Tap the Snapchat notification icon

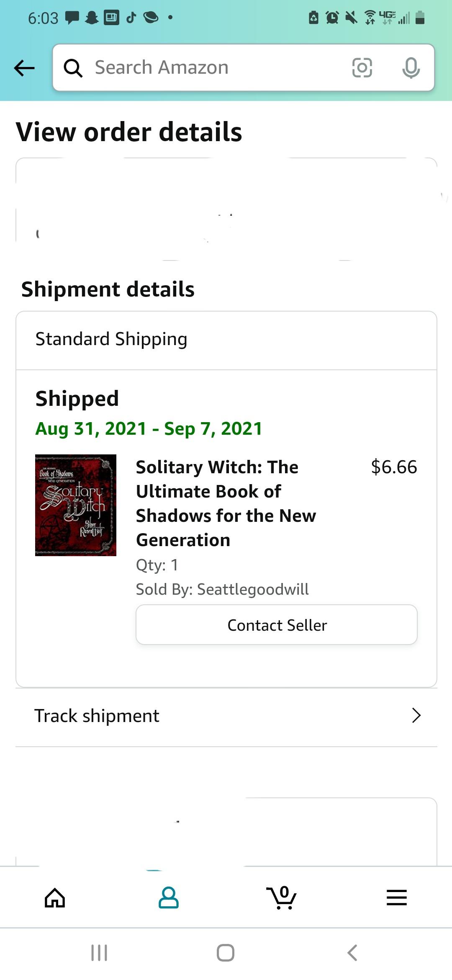tap(92, 18)
